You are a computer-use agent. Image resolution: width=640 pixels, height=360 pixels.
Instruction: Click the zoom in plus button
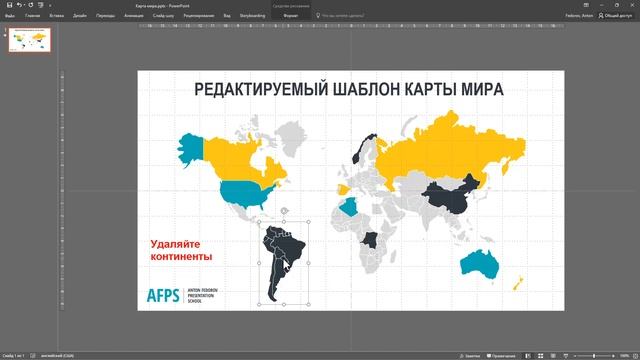(613, 356)
